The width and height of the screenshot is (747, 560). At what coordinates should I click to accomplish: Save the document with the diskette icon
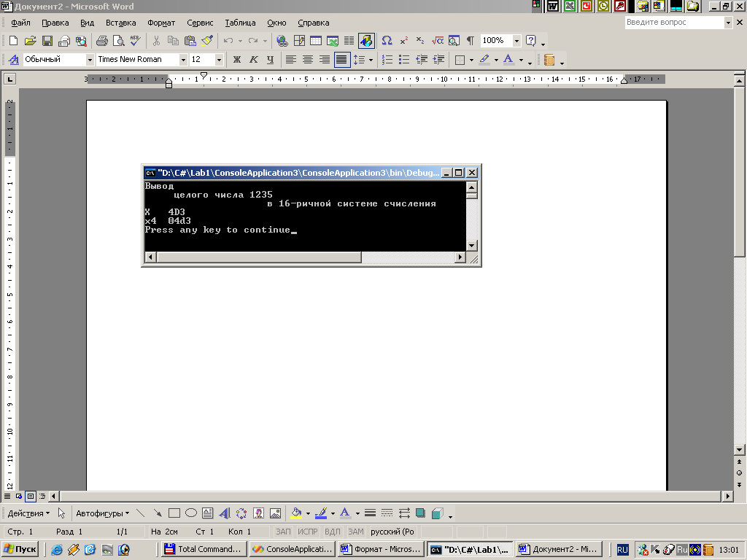click(x=47, y=41)
